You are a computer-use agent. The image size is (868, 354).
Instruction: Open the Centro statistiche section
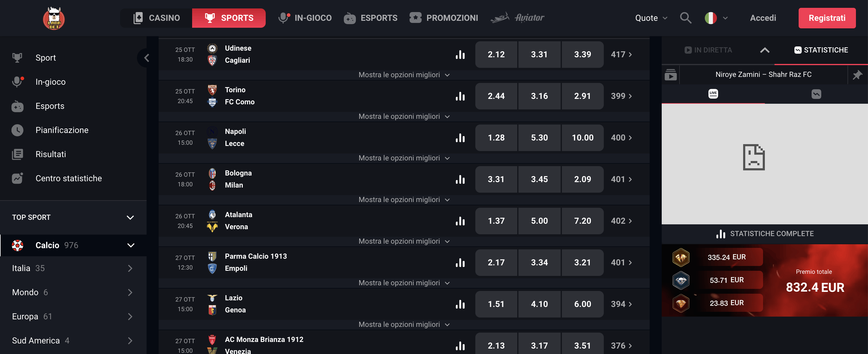(x=69, y=178)
